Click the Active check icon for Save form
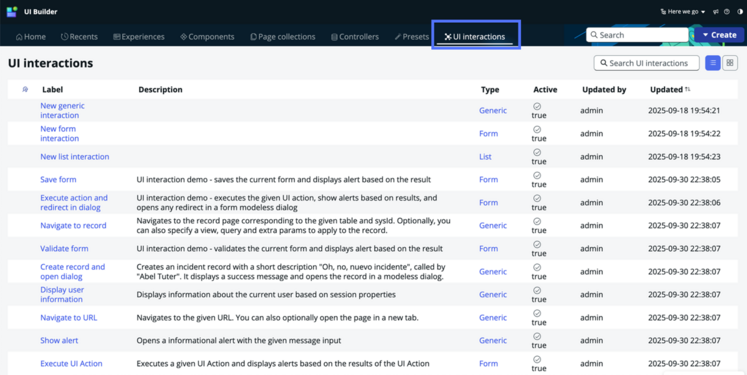The image size is (747, 375). click(x=537, y=175)
